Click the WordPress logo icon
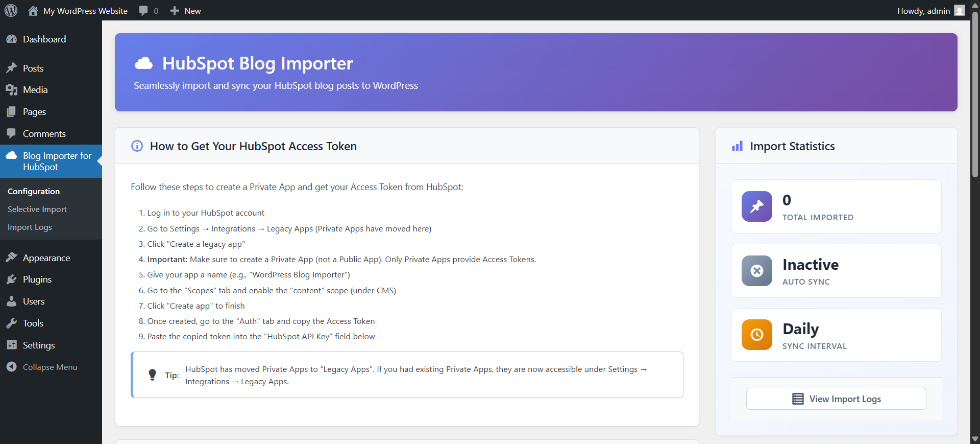 pos(11,10)
